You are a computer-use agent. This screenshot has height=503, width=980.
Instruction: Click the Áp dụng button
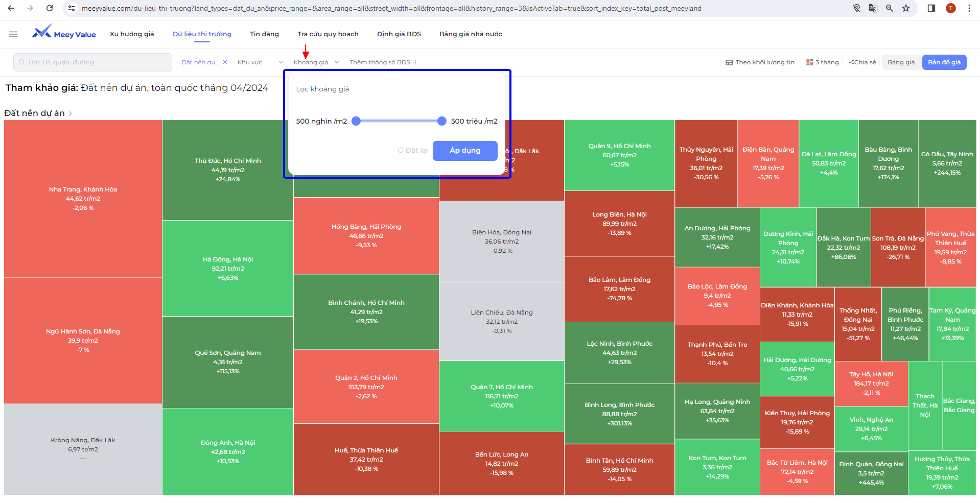[465, 151]
